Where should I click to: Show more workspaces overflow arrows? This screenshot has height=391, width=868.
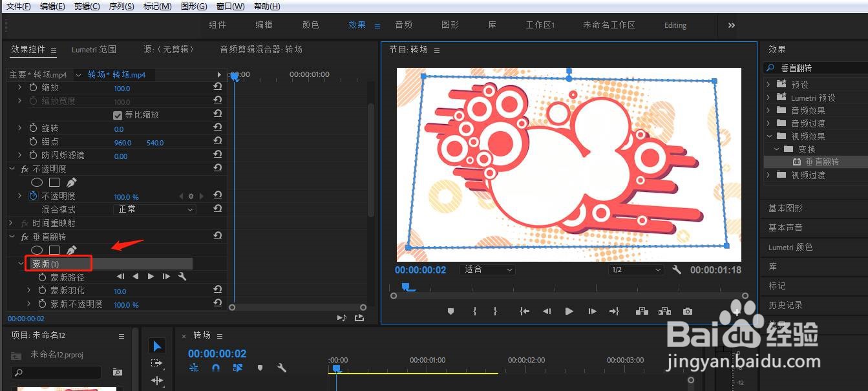(732, 25)
